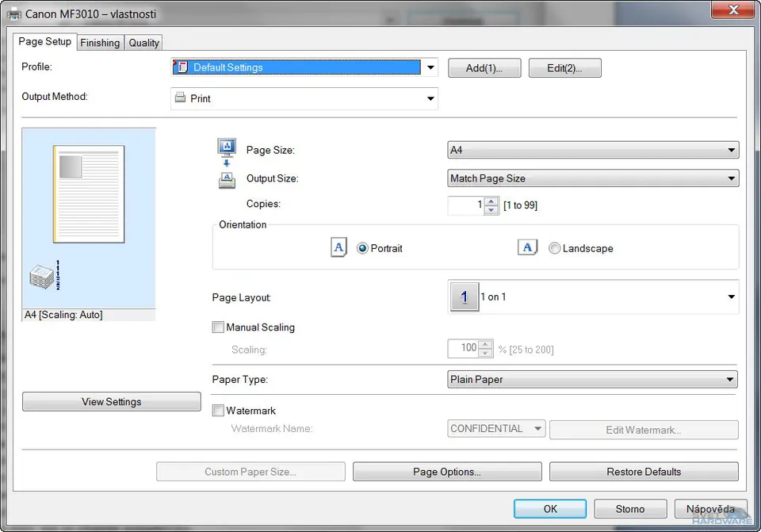Open View Settings
Image resolution: width=761 pixels, height=532 pixels.
(112, 402)
